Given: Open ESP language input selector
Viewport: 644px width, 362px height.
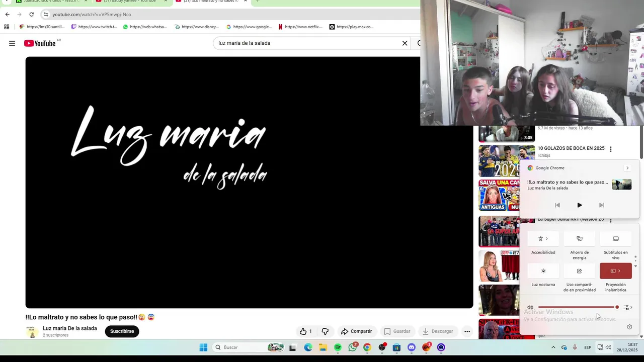Looking at the screenshot, I should (588, 347).
